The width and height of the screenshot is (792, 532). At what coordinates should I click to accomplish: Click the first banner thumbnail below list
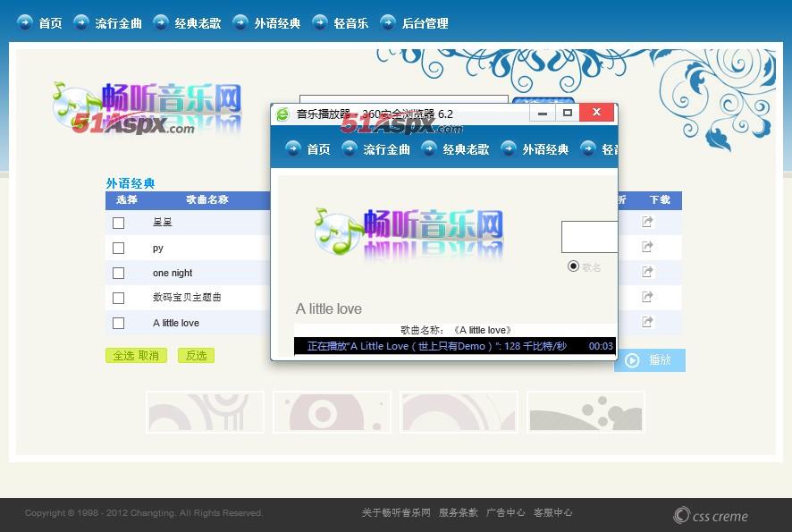click(205, 412)
